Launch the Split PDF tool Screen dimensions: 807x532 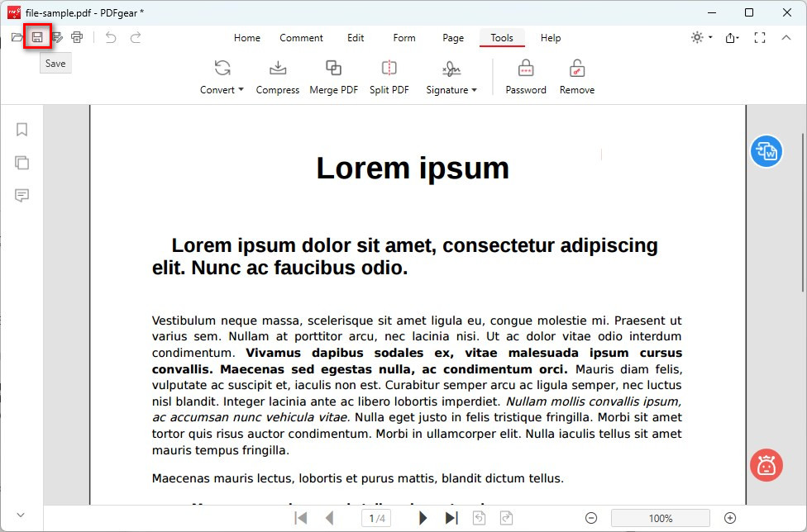pyautogui.click(x=389, y=76)
